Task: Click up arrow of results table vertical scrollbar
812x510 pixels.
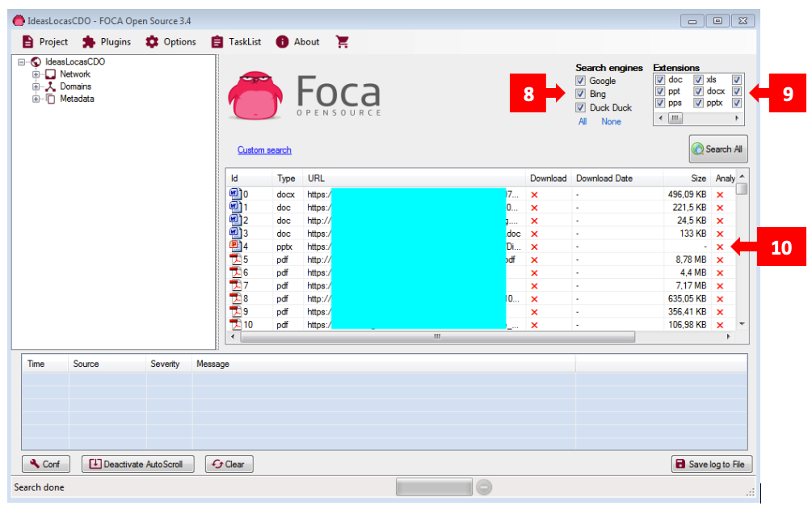Action: coord(742,177)
